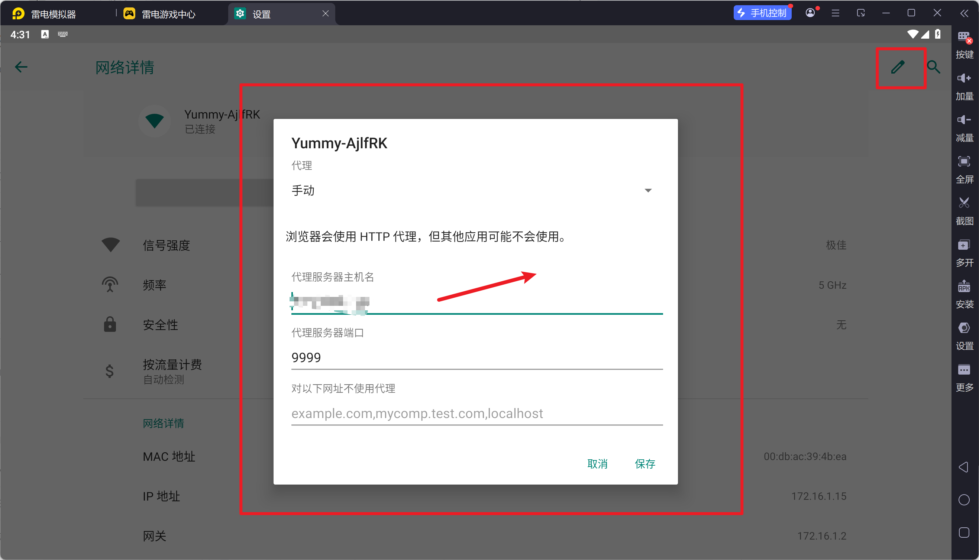Open the hamburger menu in title bar
The width and height of the screenshot is (979, 560).
pos(836,13)
